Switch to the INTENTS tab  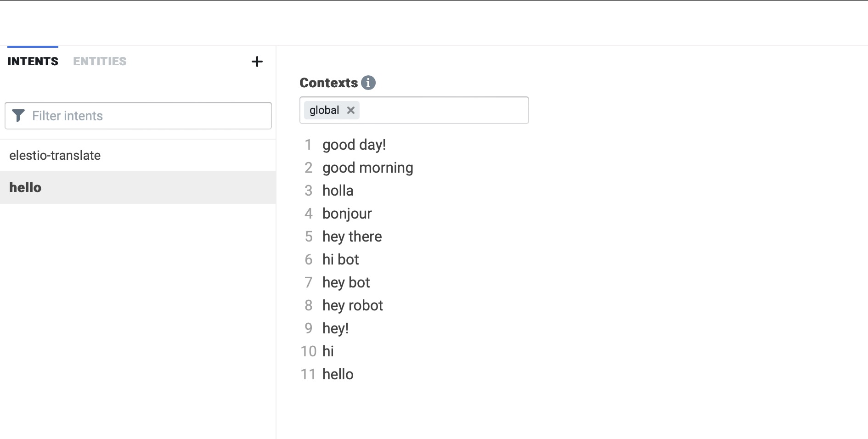[32, 61]
